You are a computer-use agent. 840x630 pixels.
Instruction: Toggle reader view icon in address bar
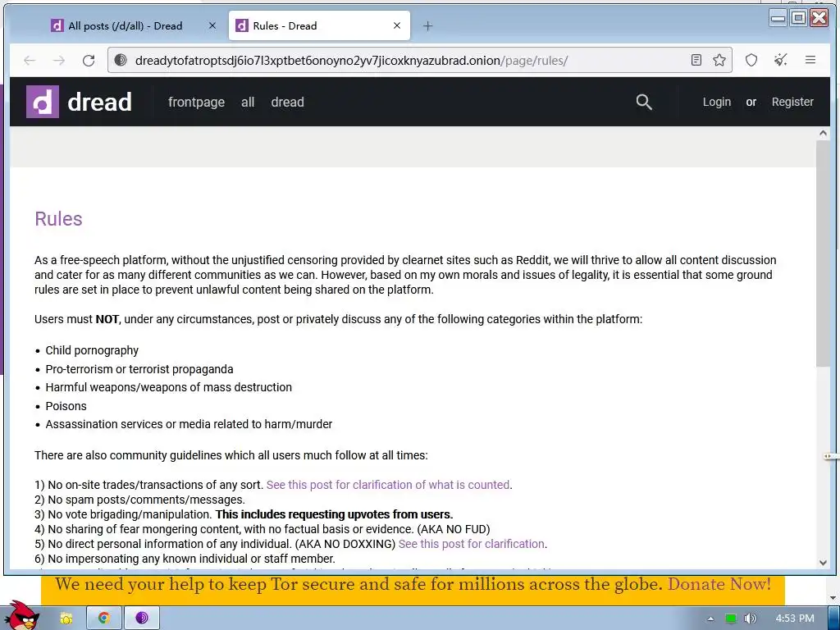(696, 60)
